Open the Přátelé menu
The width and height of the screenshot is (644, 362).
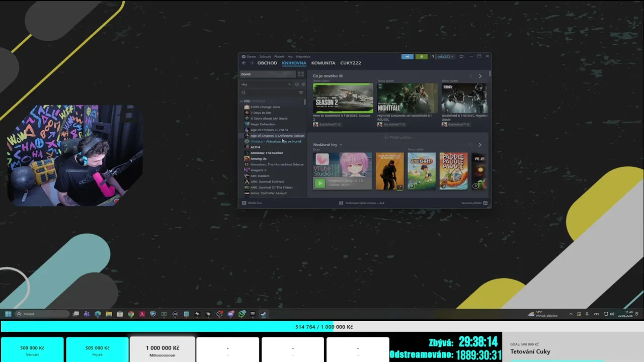279,57
